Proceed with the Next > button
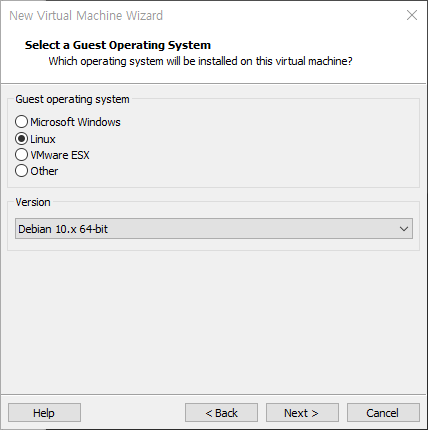428x430 pixels. coord(302,413)
